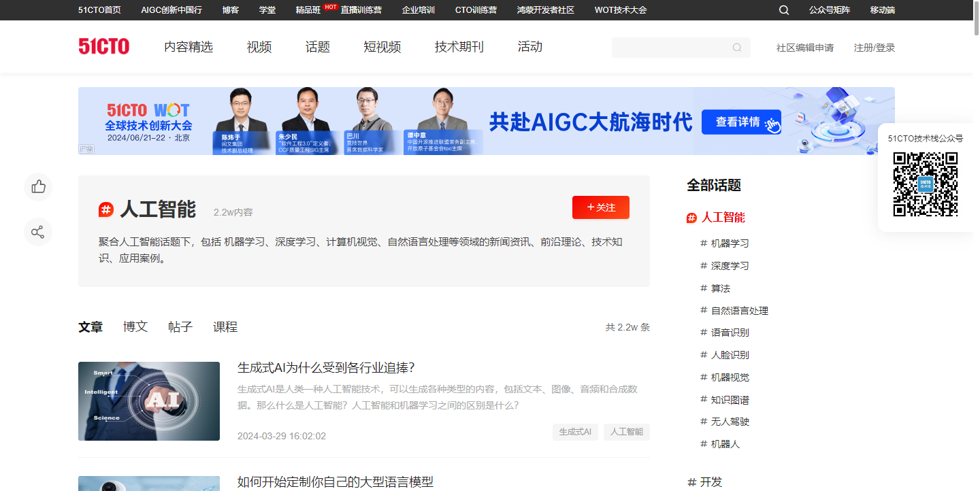Open WOT技术大会 link
This screenshot has width=980, height=491.
tap(621, 10)
